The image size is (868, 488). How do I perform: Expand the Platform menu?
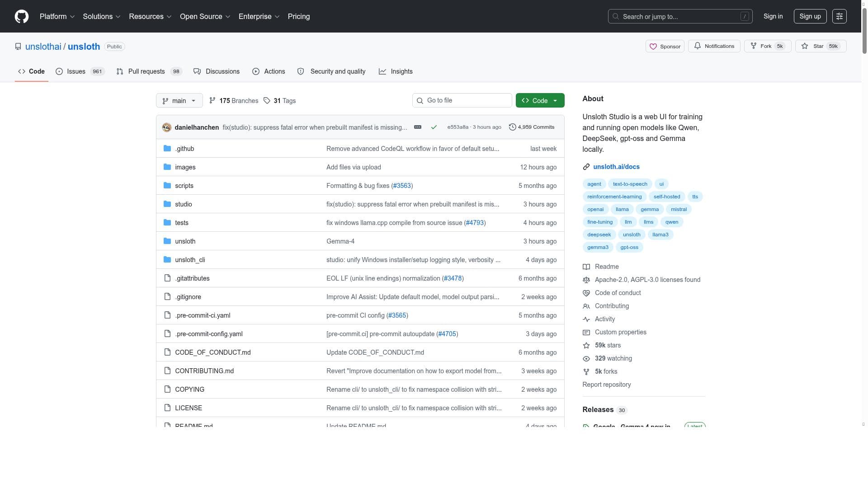(x=57, y=16)
